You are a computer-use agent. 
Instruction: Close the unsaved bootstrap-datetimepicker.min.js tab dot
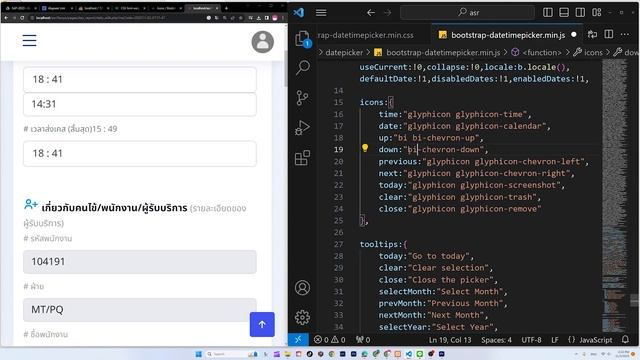[x=574, y=35]
